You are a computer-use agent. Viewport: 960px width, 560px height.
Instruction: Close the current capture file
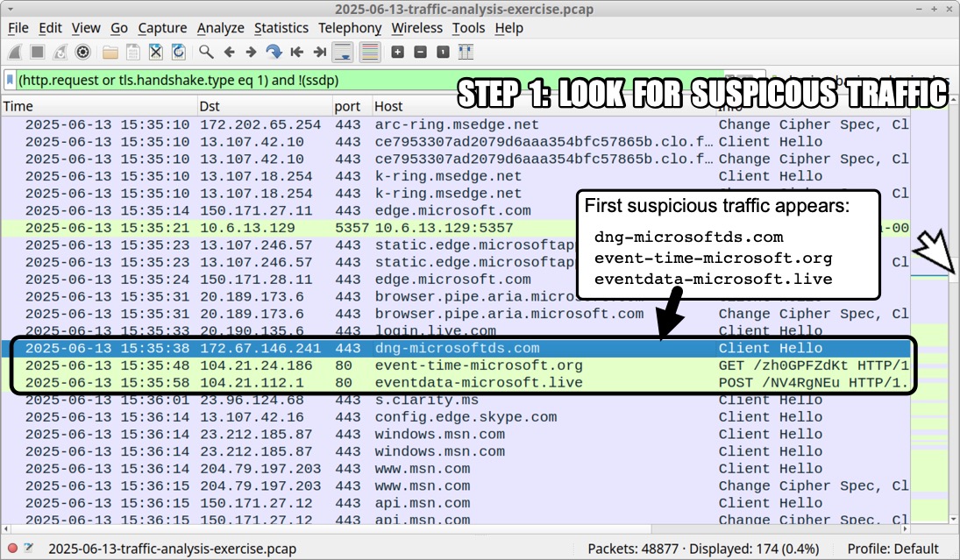(155, 53)
